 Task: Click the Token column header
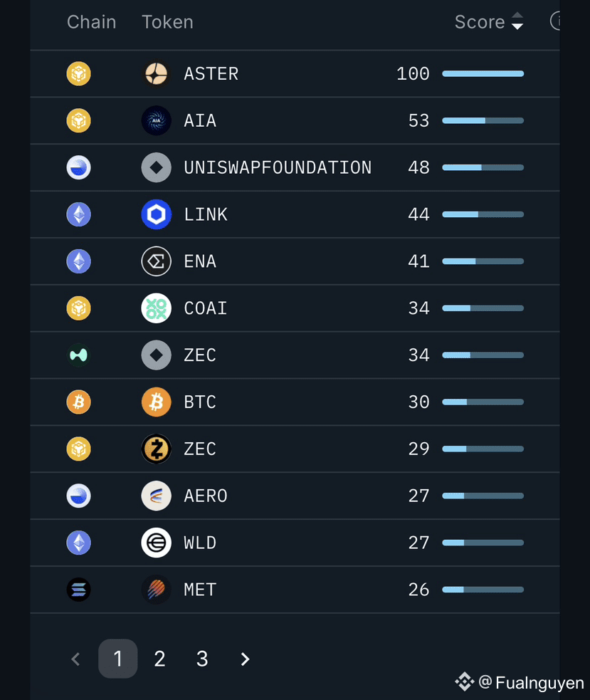(x=167, y=22)
